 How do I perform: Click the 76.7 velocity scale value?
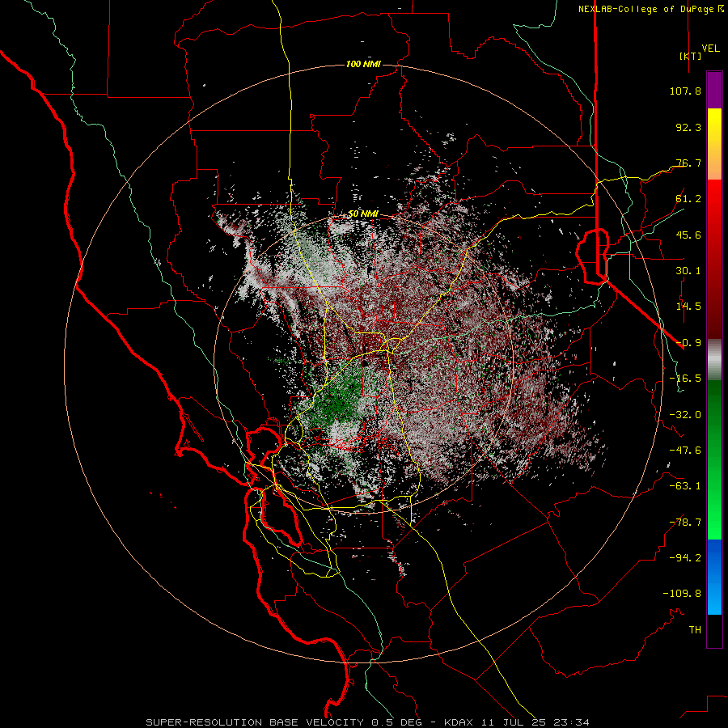click(x=688, y=163)
